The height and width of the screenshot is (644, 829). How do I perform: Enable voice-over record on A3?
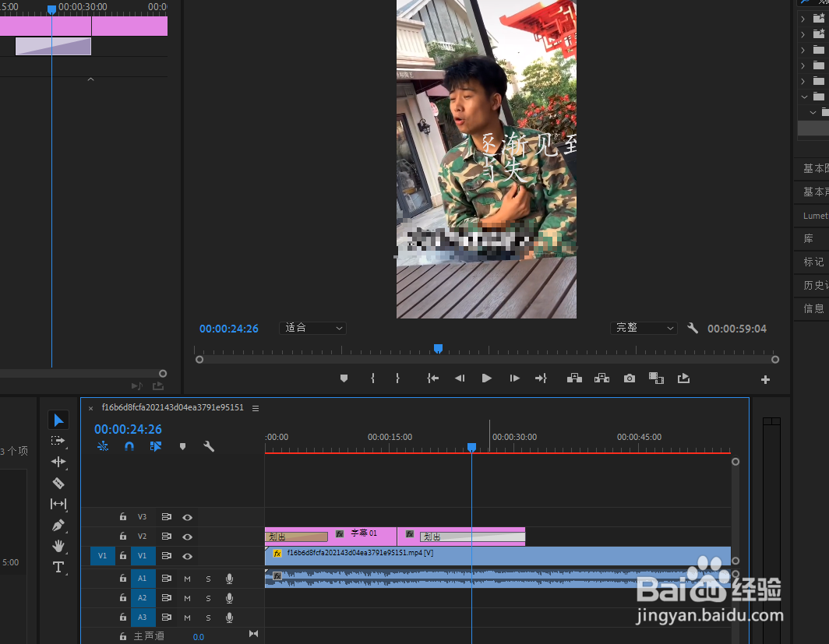pyautogui.click(x=229, y=618)
